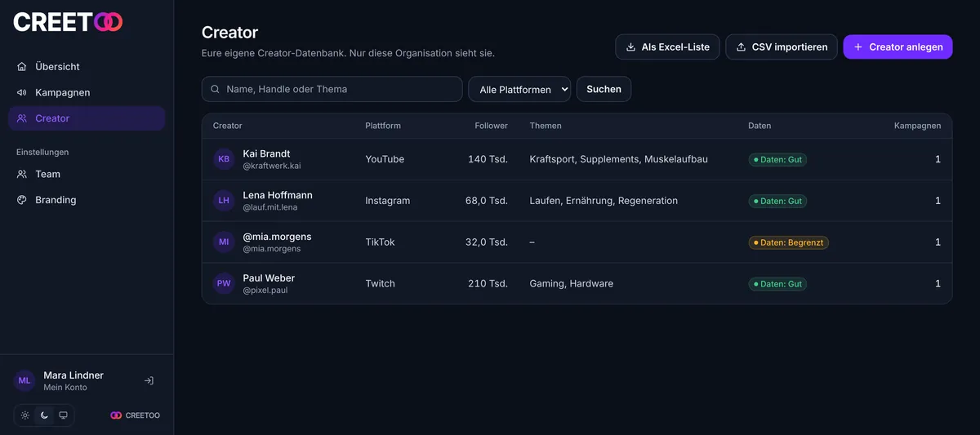Click the MI avatar of @mia.morgens

[x=224, y=242]
